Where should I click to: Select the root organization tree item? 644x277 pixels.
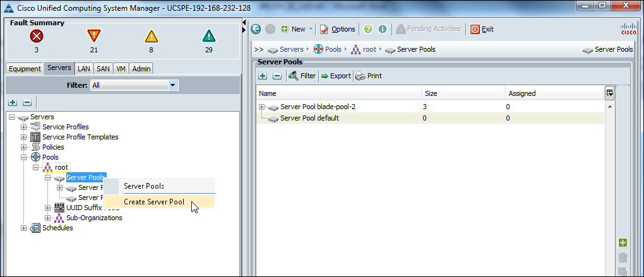click(x=61, y=167)
